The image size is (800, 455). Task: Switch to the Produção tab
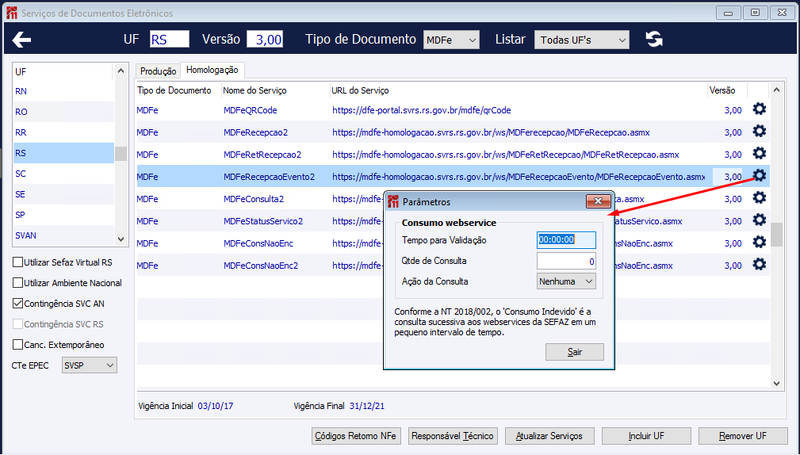[158, 71]
